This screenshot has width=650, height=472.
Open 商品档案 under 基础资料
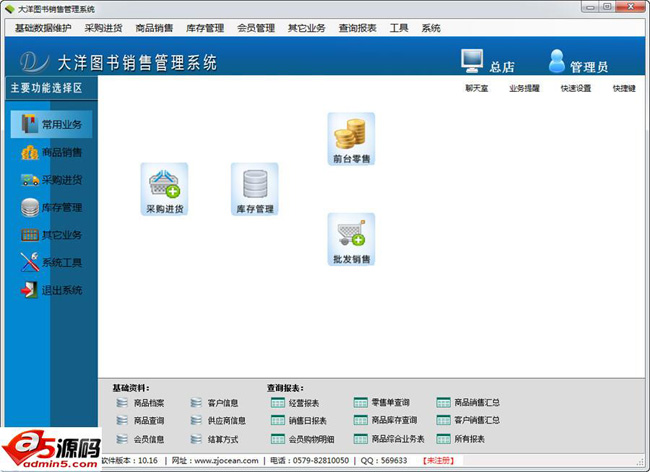click(141, 403)
